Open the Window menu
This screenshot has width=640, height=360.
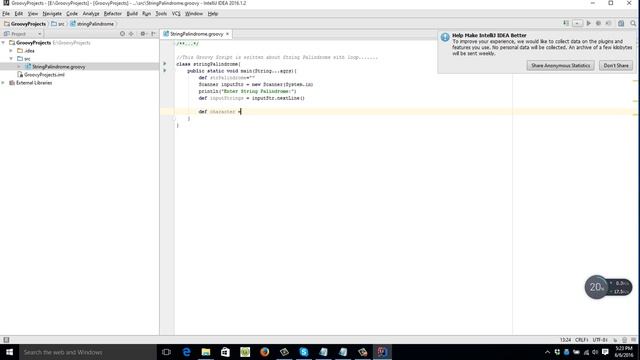[194, 13]
